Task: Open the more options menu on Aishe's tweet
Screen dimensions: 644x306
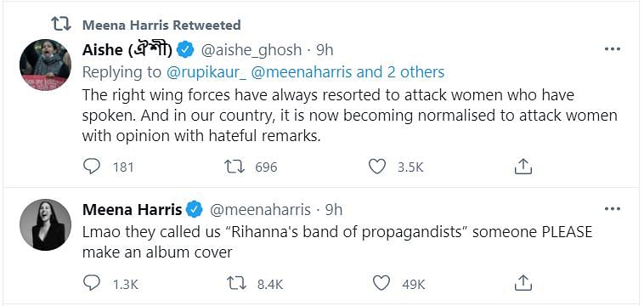Action: [x=612, y=49]
